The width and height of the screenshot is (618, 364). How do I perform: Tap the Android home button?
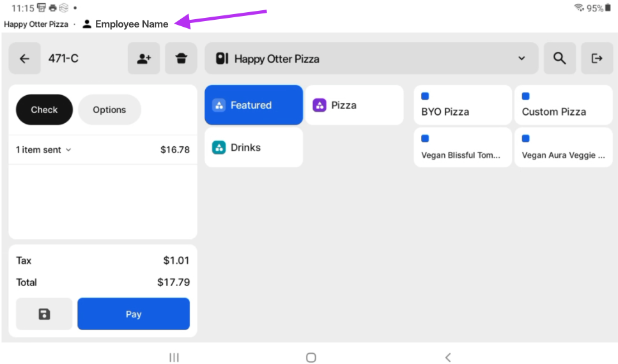point(311,358)
